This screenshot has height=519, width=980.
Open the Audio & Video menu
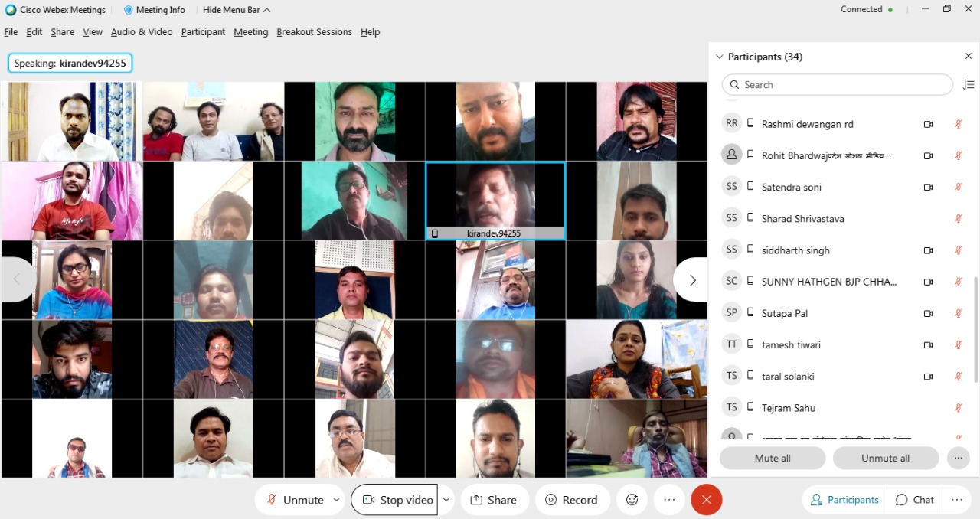point(142,32)
